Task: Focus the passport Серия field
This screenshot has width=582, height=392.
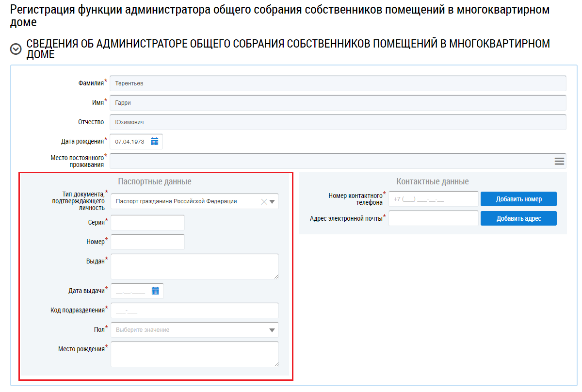Action: (x=147, y=223)
